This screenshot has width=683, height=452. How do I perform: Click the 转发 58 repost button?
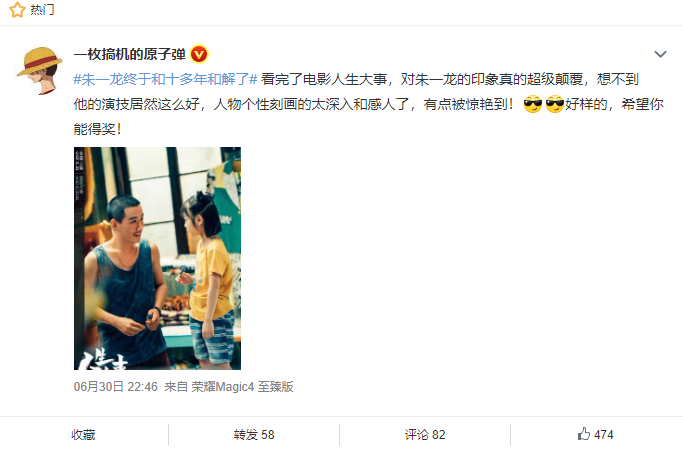pos(254,435)
